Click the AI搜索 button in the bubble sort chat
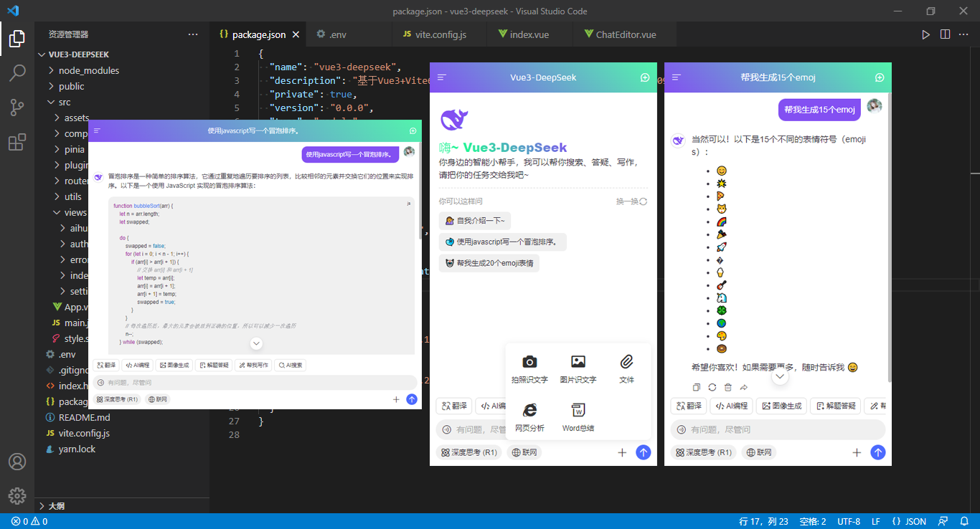This screenshot has height=529, width=980. (x=290, y=365)
